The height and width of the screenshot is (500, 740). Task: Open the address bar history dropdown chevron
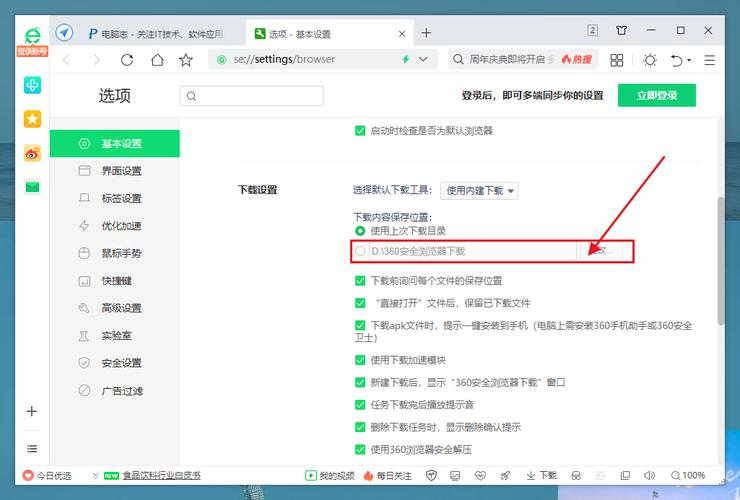tap(423, 59)
